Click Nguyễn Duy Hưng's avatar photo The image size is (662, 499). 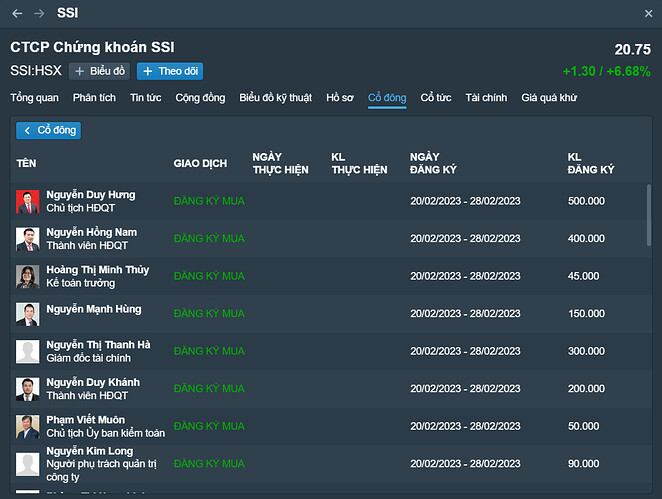(27, 201)
